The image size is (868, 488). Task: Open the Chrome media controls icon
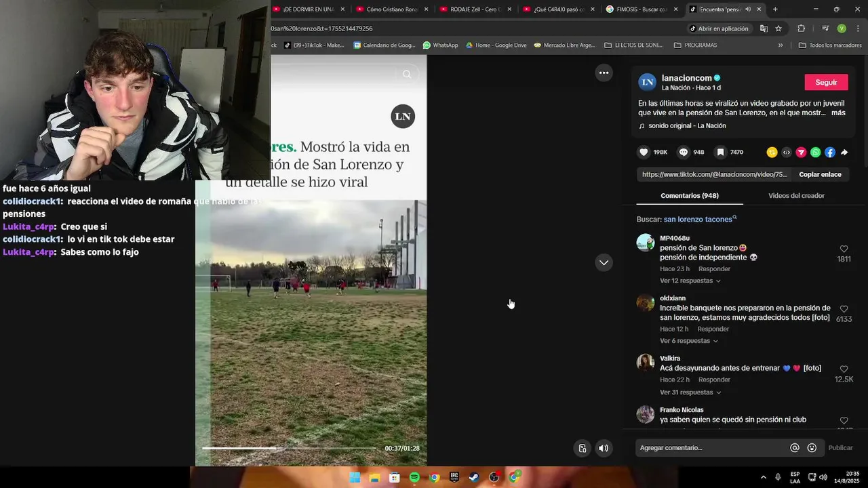825,28
